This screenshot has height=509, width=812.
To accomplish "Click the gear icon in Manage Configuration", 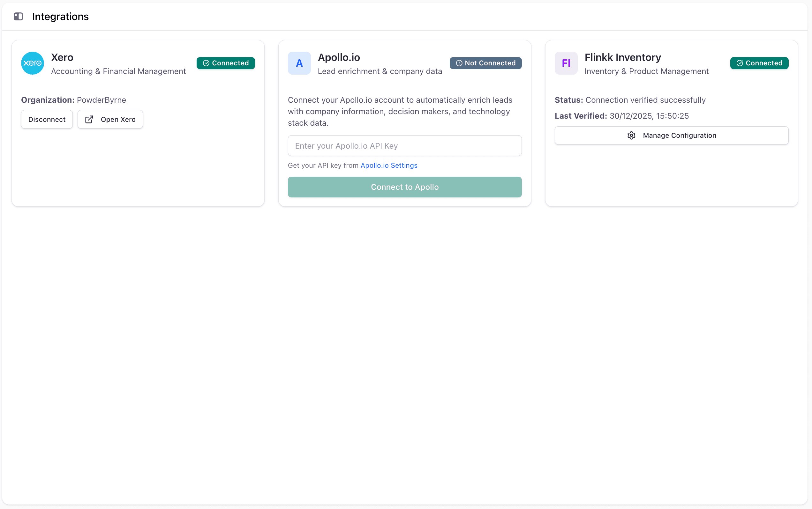I will tap(631, 135).
